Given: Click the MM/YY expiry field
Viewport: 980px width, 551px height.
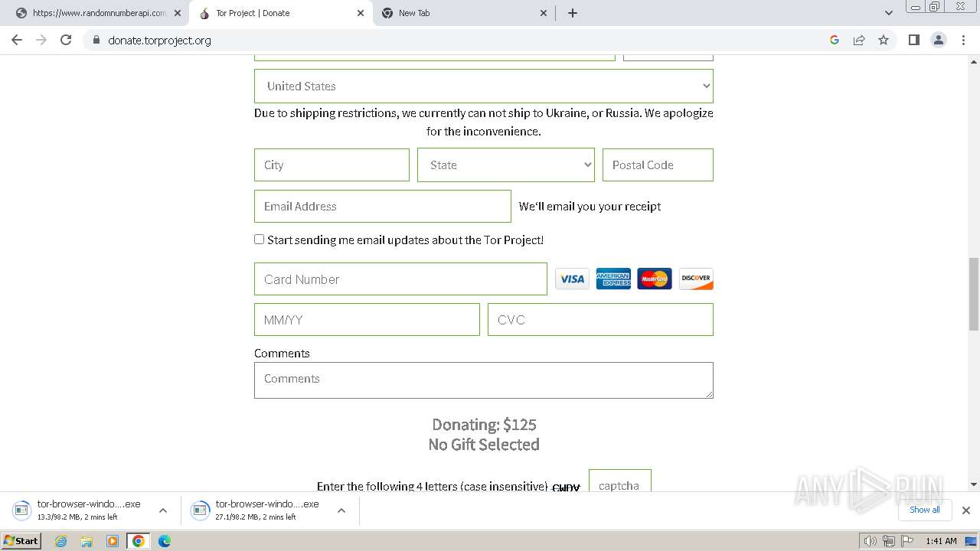Looking at the screenshot, I should point(367,320).
